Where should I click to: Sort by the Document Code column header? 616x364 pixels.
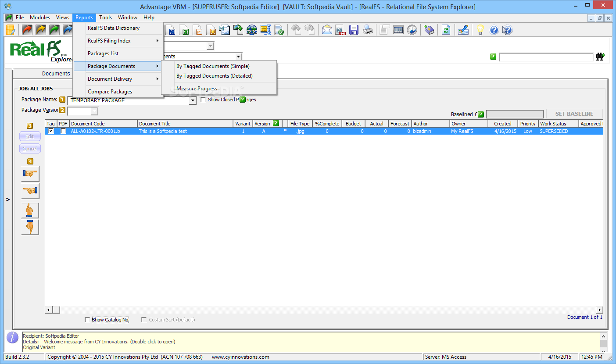(103, 124)
